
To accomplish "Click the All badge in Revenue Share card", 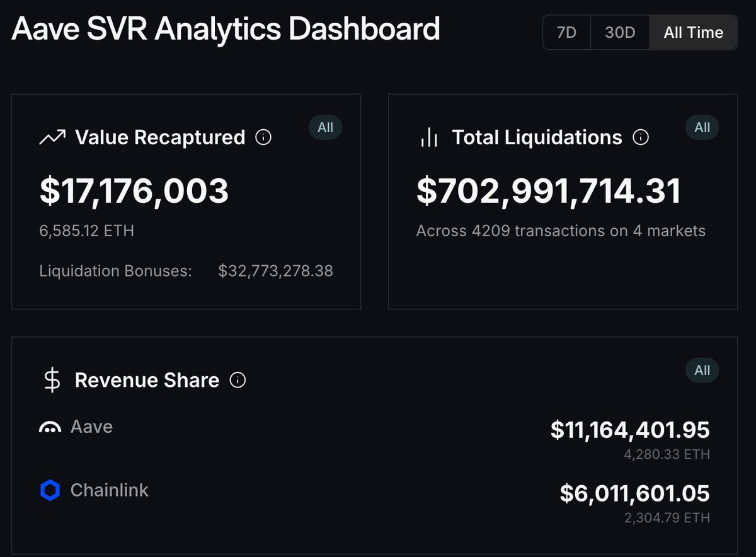I will click(702, 370).
